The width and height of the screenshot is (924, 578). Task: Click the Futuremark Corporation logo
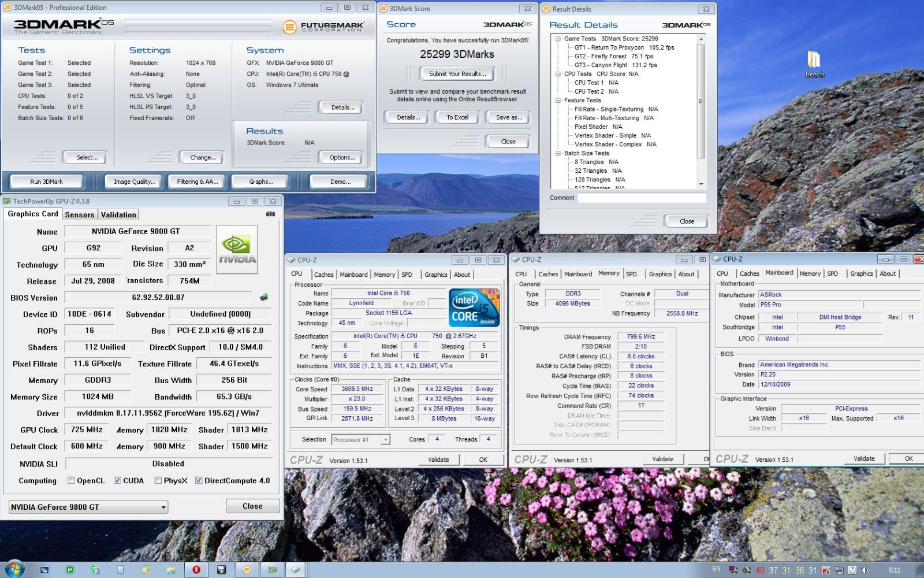tap(324, 27)
